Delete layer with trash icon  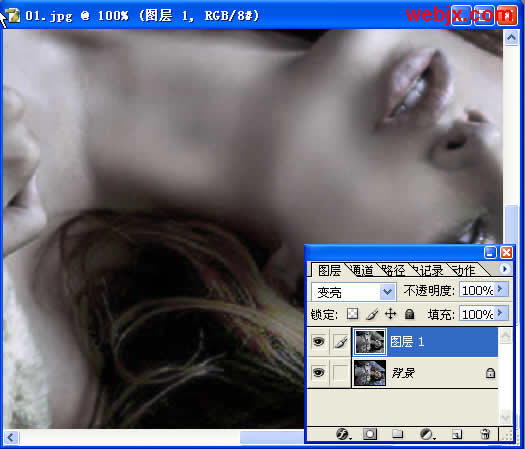point(485,434)
